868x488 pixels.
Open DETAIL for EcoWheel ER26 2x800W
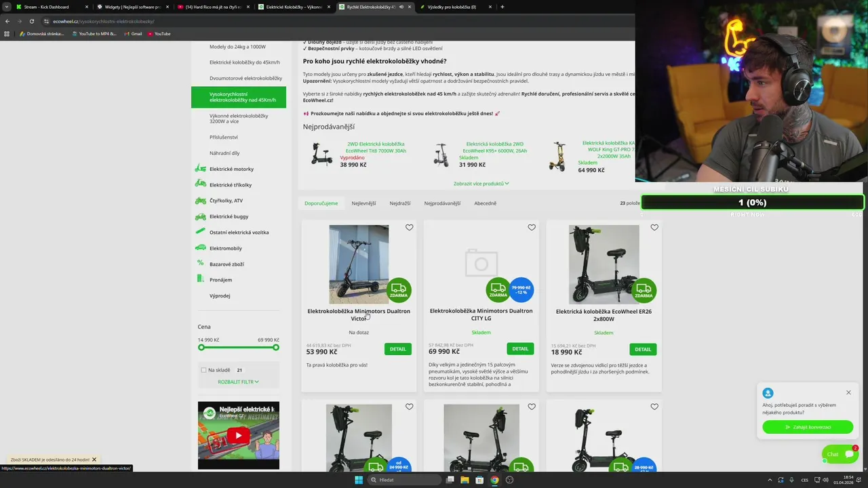coord(643,349)
